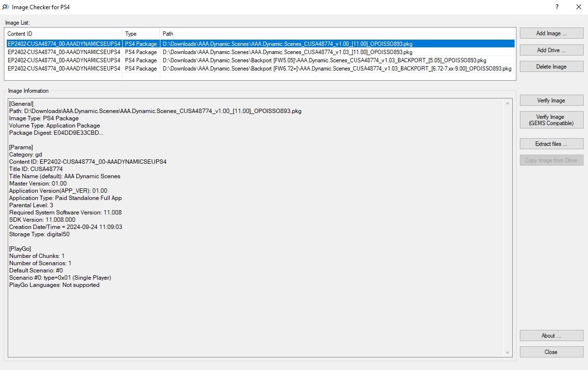Click the [Params] section heading
The width and height of the screenshot is (588, 370).
point(21,147)
